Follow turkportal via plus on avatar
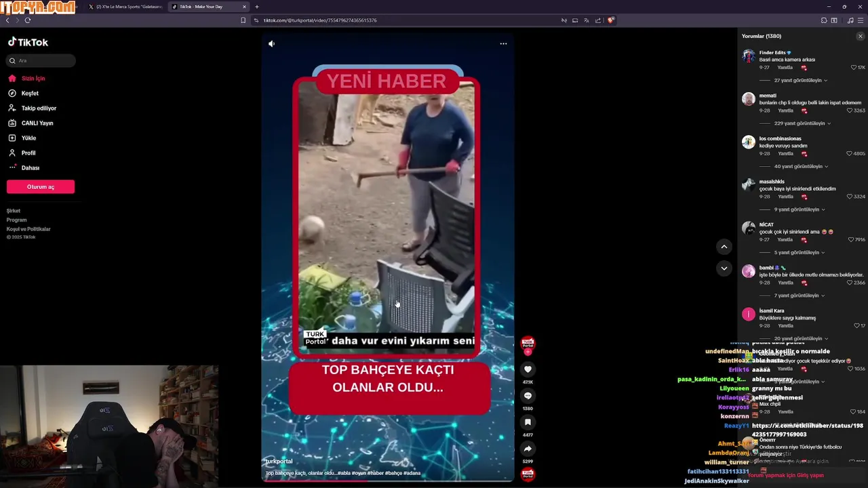The image size is (868, 488). [x=528, y=352]
